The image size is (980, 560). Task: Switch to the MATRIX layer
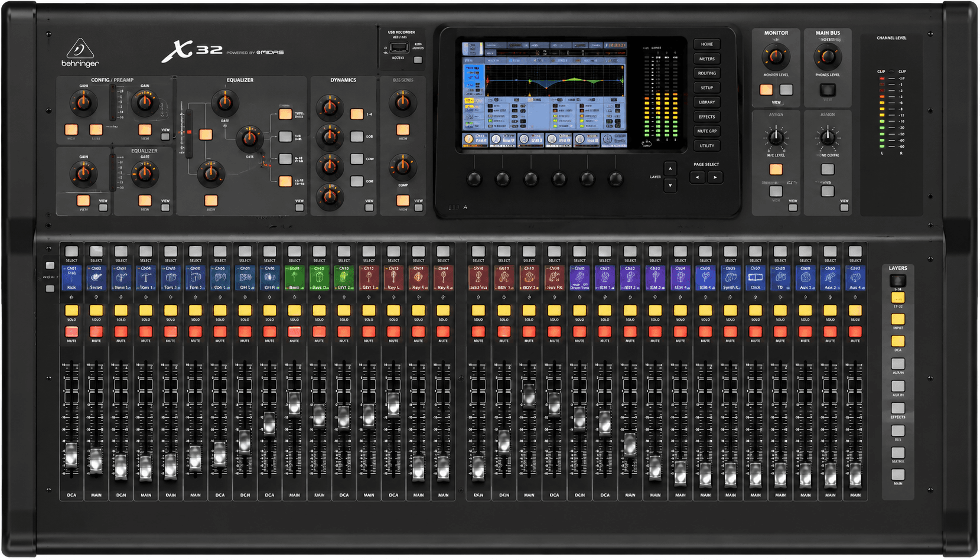point(898,452)
